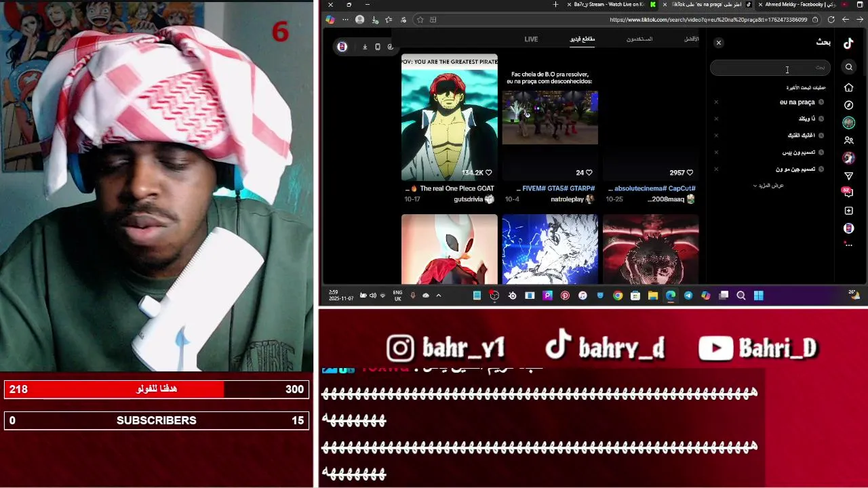
Task: Click the #CapCut hashtag in video caption
Action: click(682, 188)
